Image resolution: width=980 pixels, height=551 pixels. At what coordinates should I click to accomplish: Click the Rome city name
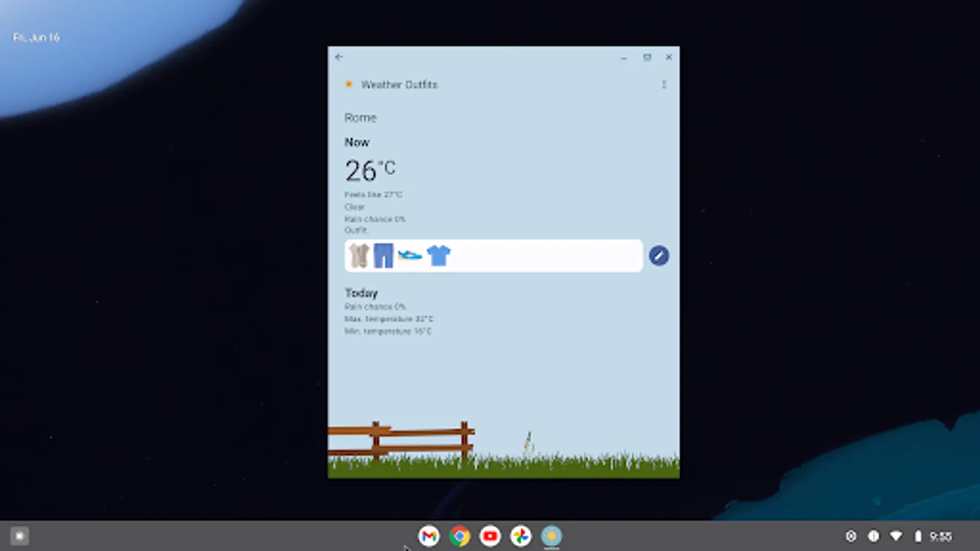360,118
